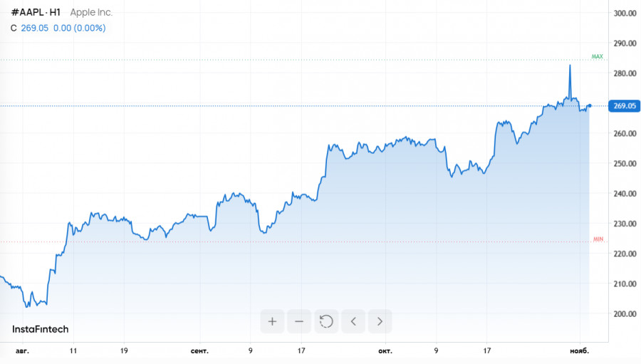Click the Apple Inc. company name
This screenshot has height=364, width=641.
[x=91, y=12]
